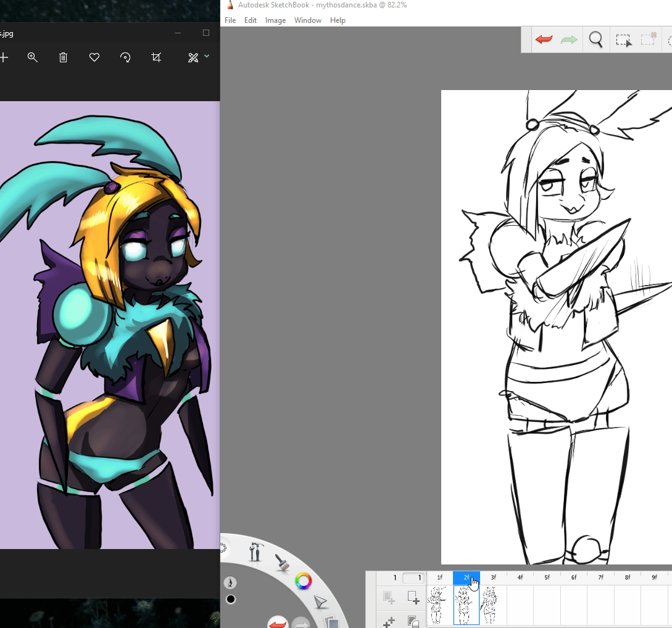Image resolution: width=672 pixels, height=628 pixels.
Task: Click the green Redo arrow in top toolbar
Action: coord(569,40)
